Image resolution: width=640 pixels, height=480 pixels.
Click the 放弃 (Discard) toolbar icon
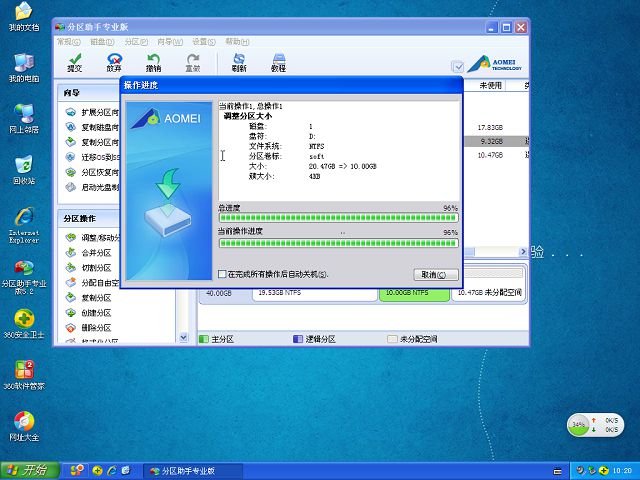(x=114, y=63)
